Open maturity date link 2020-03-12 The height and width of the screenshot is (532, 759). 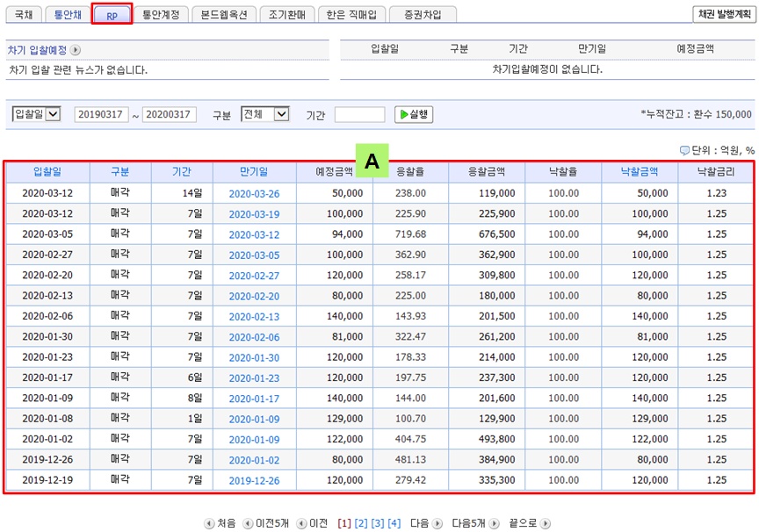(x=254, y=234)
